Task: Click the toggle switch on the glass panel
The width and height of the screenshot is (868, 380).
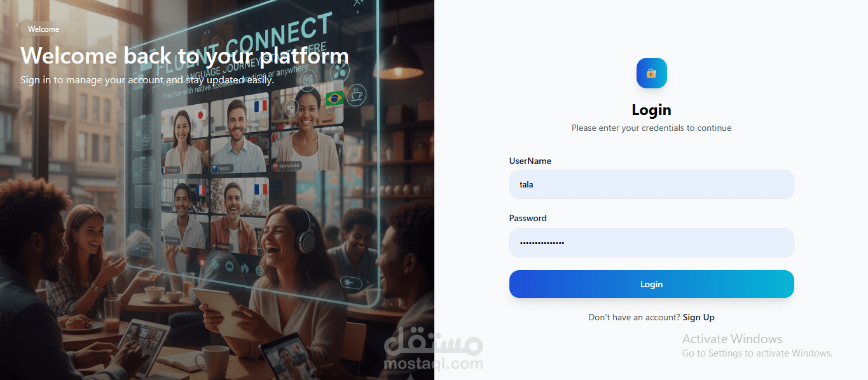Action: coord(350,282)
